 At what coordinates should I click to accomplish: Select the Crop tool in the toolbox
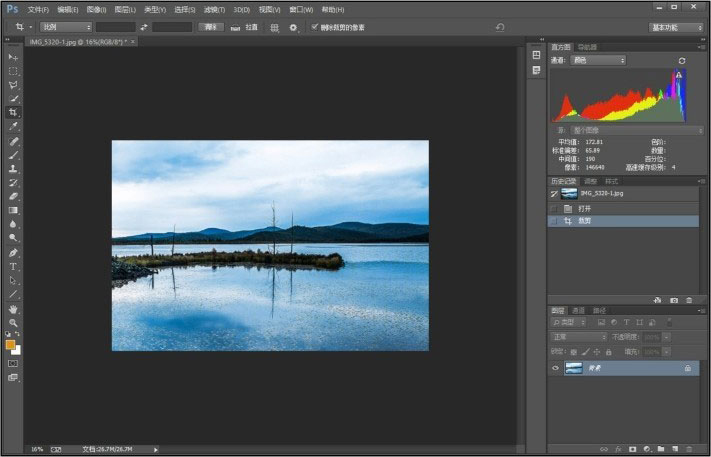[14, 113]
